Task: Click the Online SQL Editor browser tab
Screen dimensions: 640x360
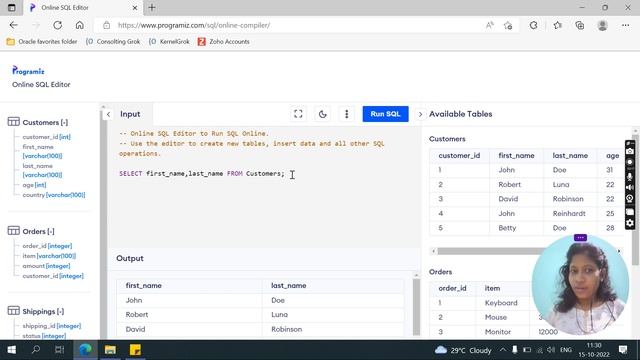Action: click(x=82, y=7)
